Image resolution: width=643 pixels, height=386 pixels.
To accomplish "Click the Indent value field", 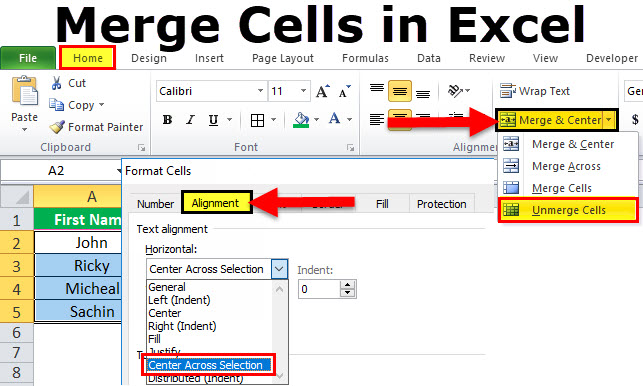I will click(319, 289).
